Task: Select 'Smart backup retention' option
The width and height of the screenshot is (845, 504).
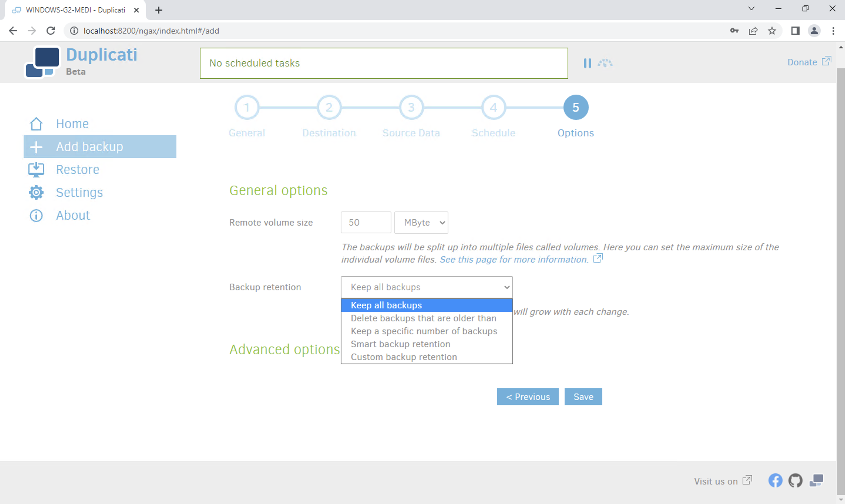Action: coord(400,344)
